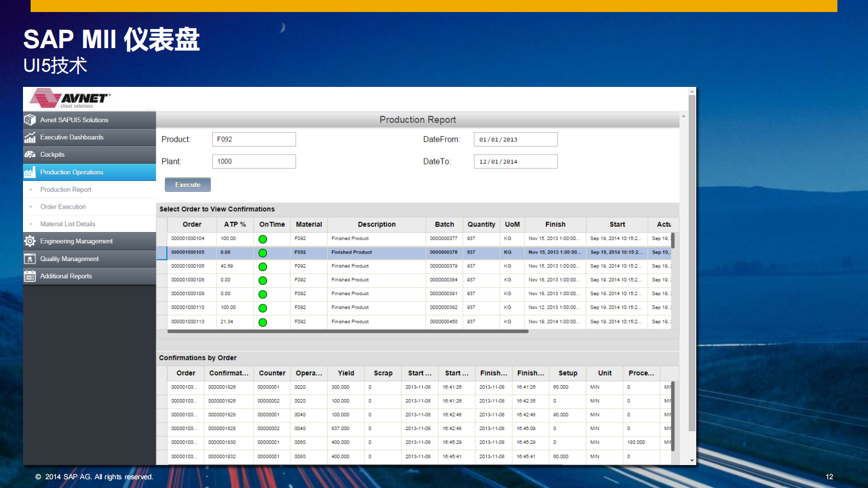Open Production Report sub-item

coord(89,190)
